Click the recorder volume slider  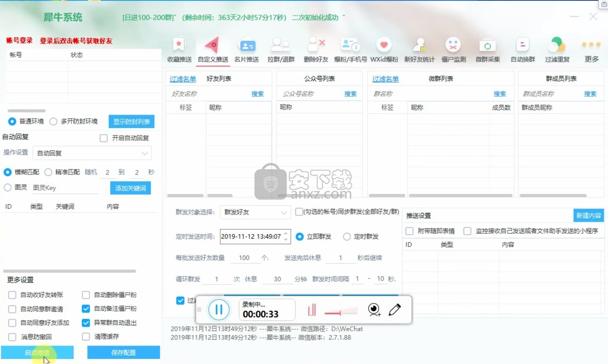click(341, 312)
